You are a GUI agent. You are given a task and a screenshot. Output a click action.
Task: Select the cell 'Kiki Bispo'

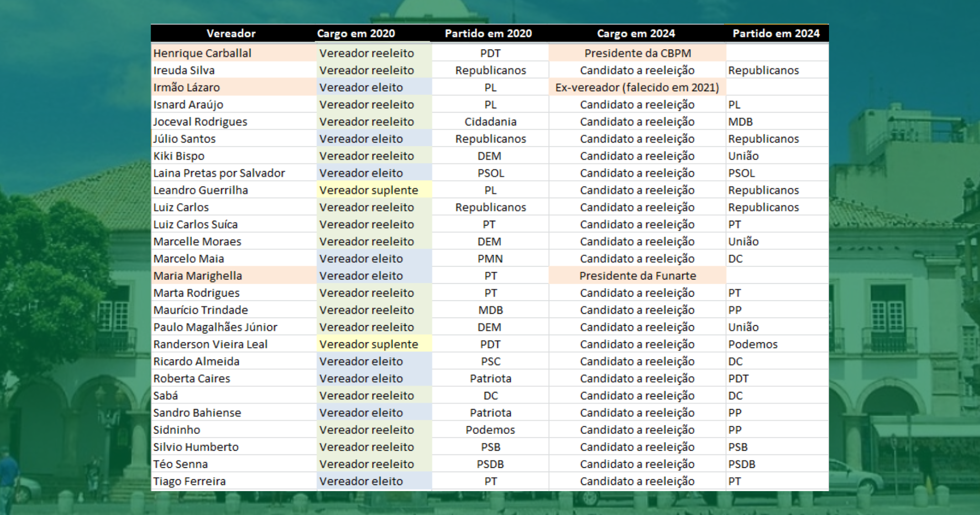[x=233, y=156]
